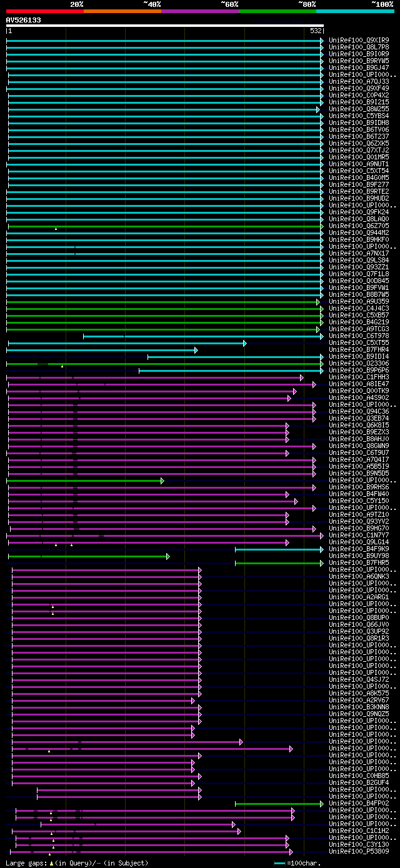Select hit UniRef100_A7NX17
The width and height of the screenshot is (400, 868).
[359, 253]
